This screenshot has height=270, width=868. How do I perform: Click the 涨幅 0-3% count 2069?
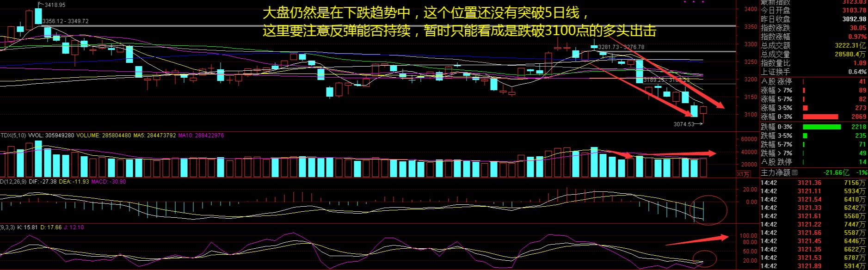tap(859, 117)
